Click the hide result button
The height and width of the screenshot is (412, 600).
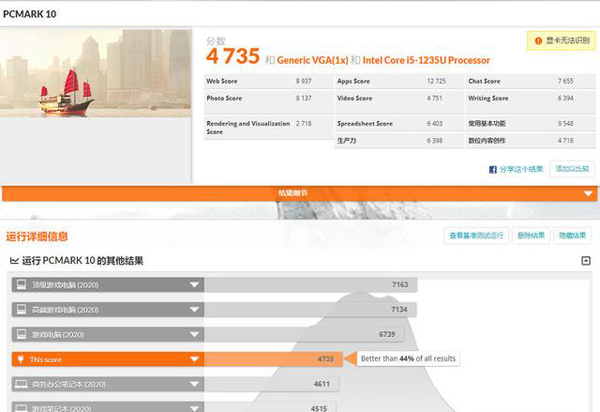tap(573, 236)
